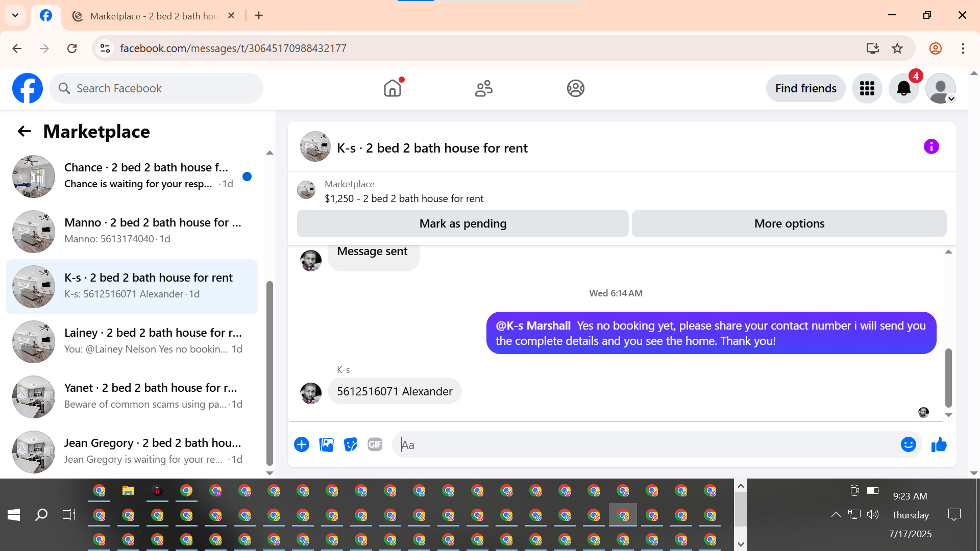This screenshot has height=551, width=980.
Task: Open the Chrome profile icon
Action: [x=936, y=48]
